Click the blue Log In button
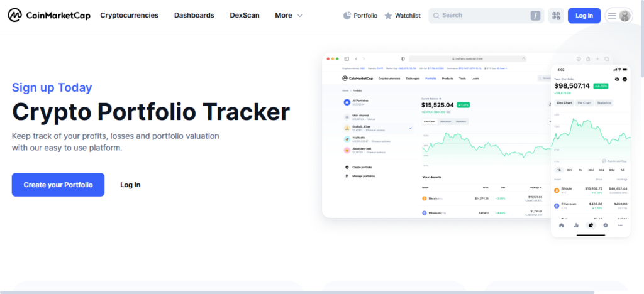The image size is (644, 294). click(x=584, y=16)
